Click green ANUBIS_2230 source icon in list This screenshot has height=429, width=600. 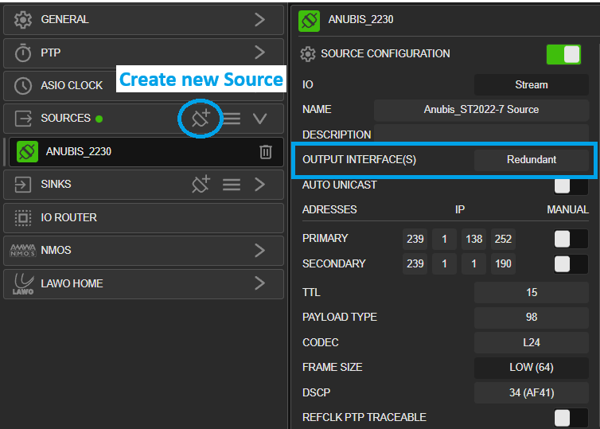pos(27,152)
